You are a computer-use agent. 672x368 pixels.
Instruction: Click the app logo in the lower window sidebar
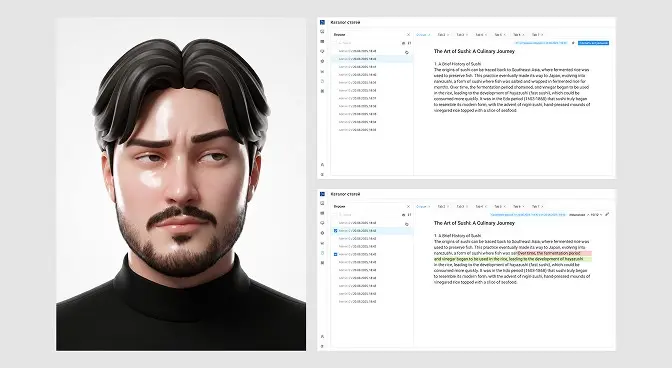click(322, 194)
